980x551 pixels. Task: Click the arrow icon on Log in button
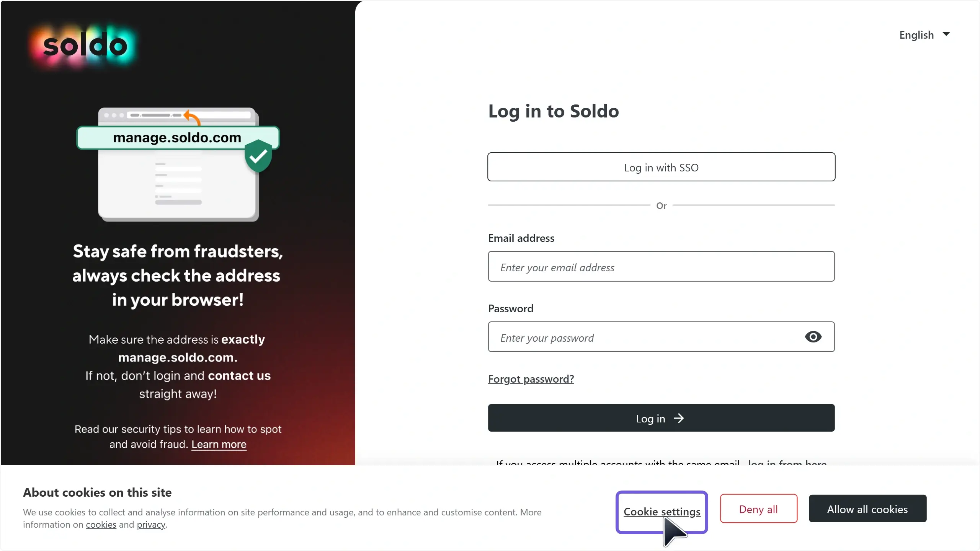[x=678, y=418]
